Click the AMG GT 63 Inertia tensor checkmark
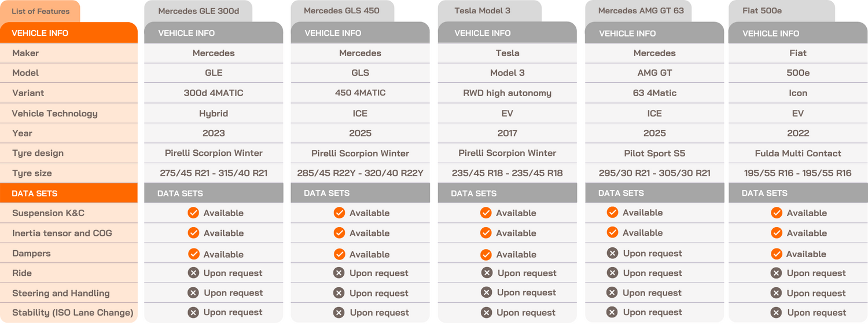Image resolution: width=868 pixels, height=329 pixels. [612, 233]
